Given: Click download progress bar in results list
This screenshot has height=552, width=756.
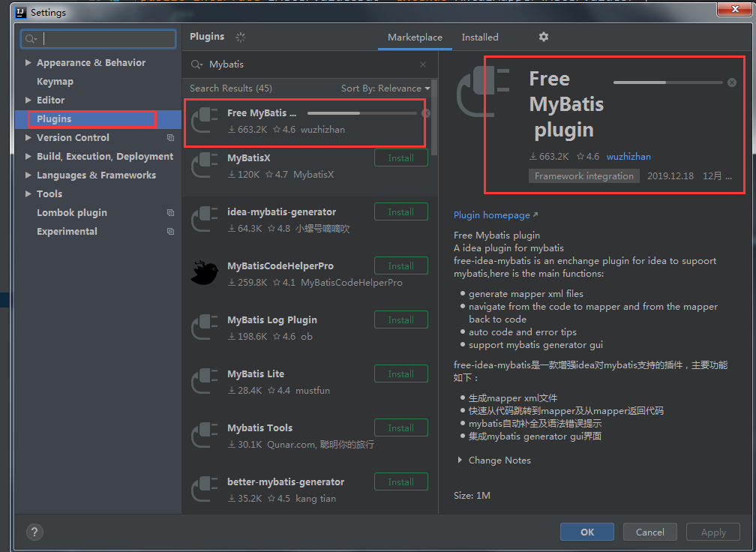Looking at the screenshot, I should 362,114.
